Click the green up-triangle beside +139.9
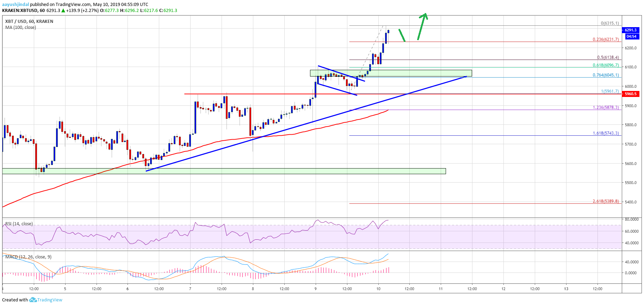This screenshot has height=306, width=644. coord(63,11)
